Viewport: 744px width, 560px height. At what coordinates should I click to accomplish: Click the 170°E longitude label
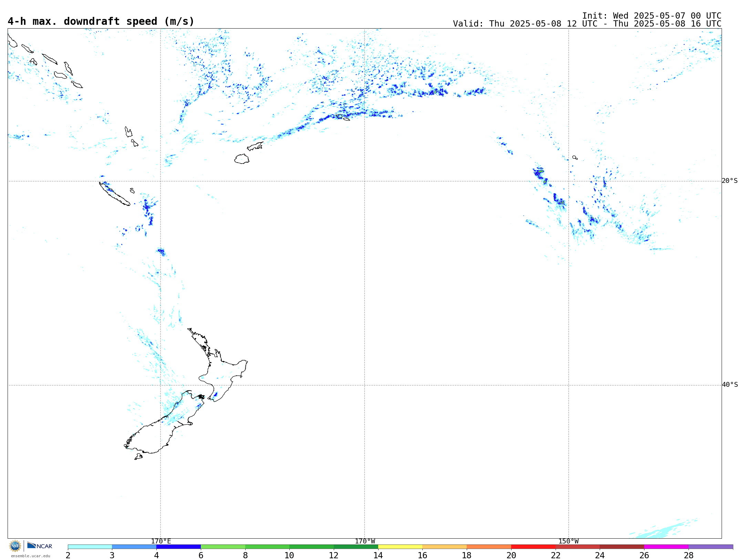[161, 541]
